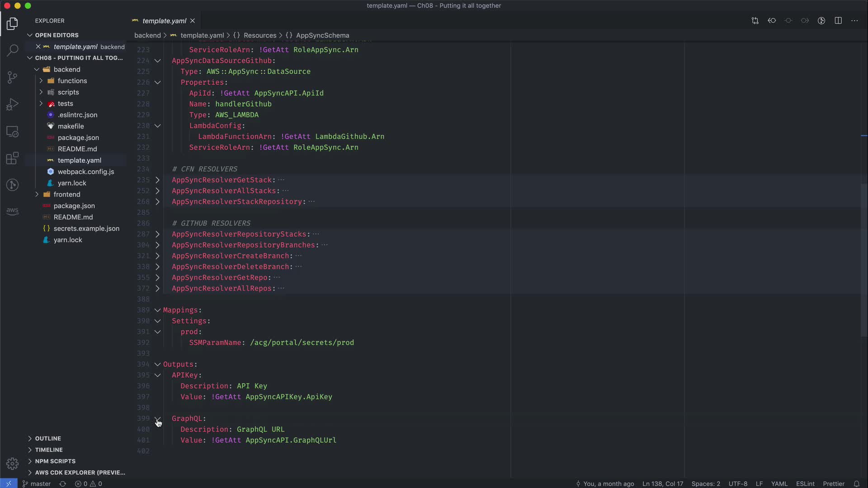This screenshot has width=868, height=488.
Task: Select the AppSyncSchema breadcrumb item
Action: [x=322, y=35]
